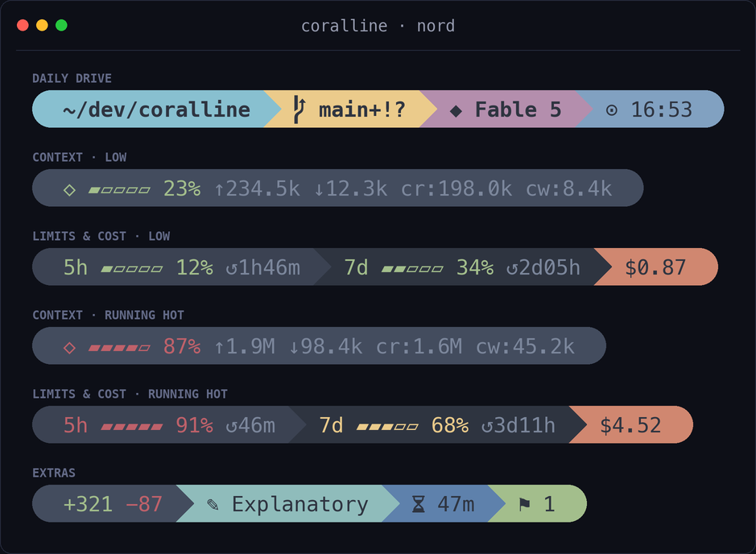
Task: Click the reset arrow icon before 1h46m
Action: click(231, 269)
